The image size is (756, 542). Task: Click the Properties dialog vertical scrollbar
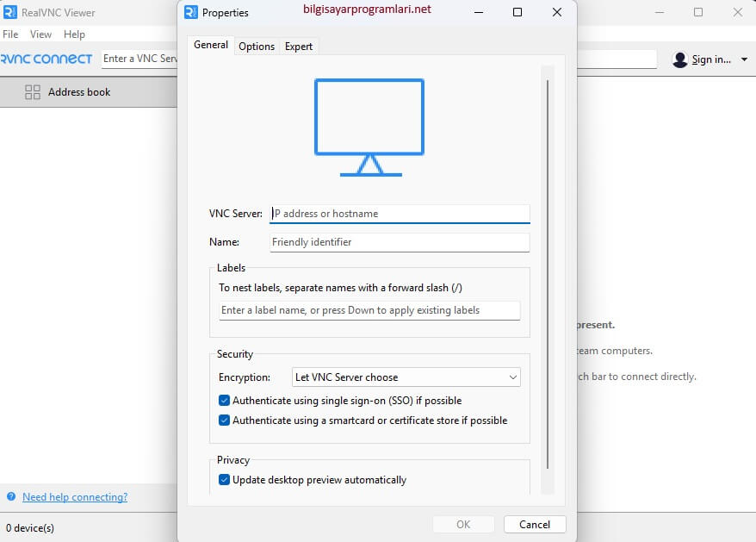coord(548,275)
